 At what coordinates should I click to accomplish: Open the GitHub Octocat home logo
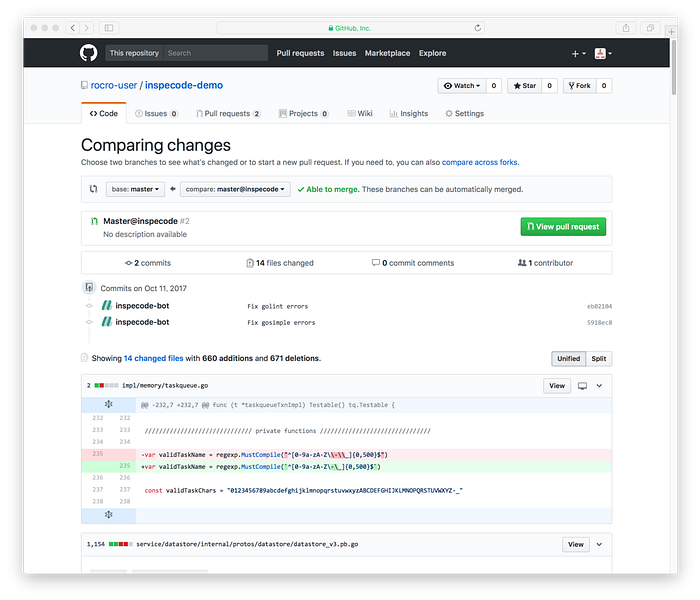(88, 53)
